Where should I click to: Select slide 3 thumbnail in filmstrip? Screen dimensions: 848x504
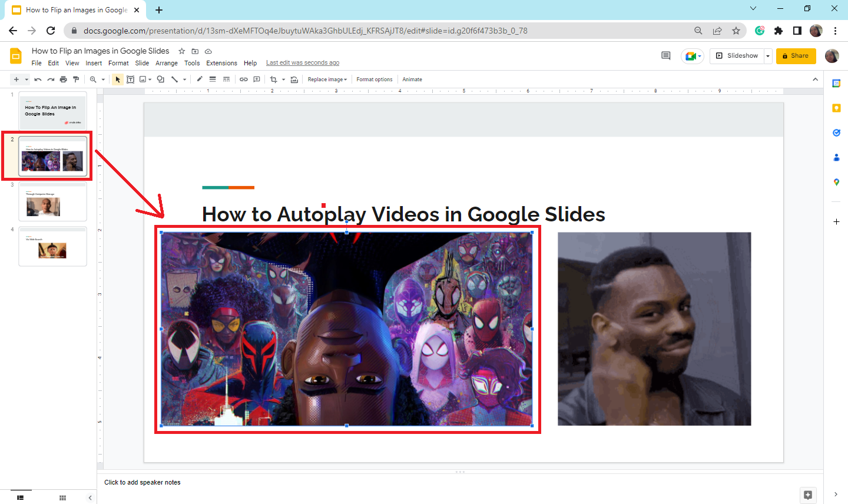pos(52,201)
